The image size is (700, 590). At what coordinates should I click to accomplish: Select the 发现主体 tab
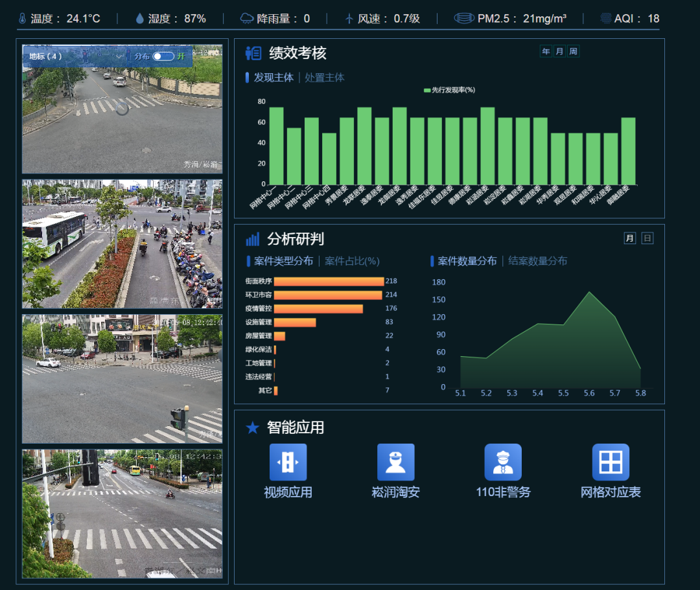coord(274,78)
